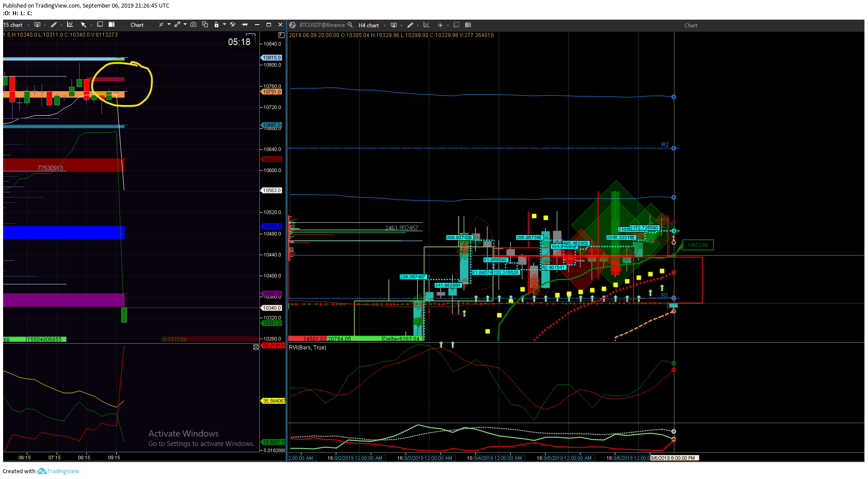Click the RVI(Bars, True) indicator label
The width and height of the screenshot is (868, 479).
308,348
